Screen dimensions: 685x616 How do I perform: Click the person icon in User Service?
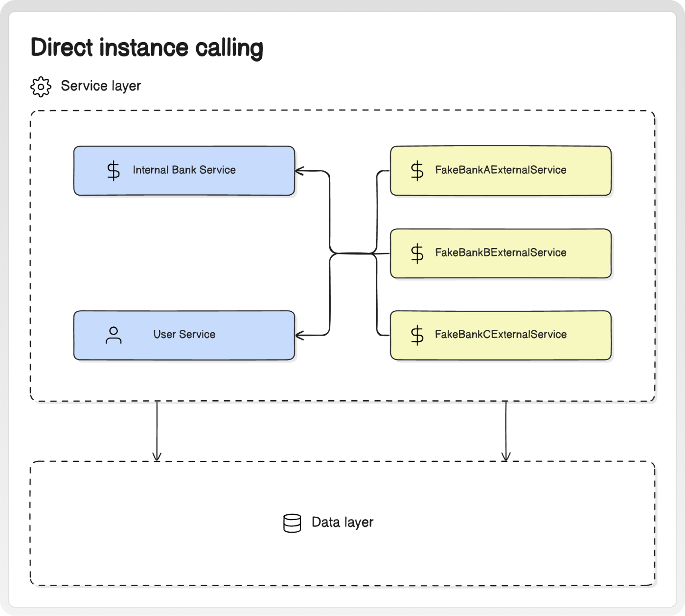pyautogui.click(x=114, y=335)
